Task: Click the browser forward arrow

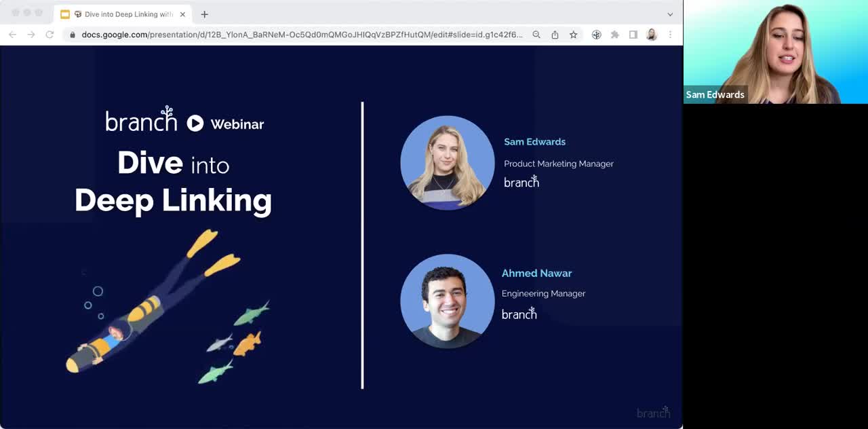Action: pos(31,35)
